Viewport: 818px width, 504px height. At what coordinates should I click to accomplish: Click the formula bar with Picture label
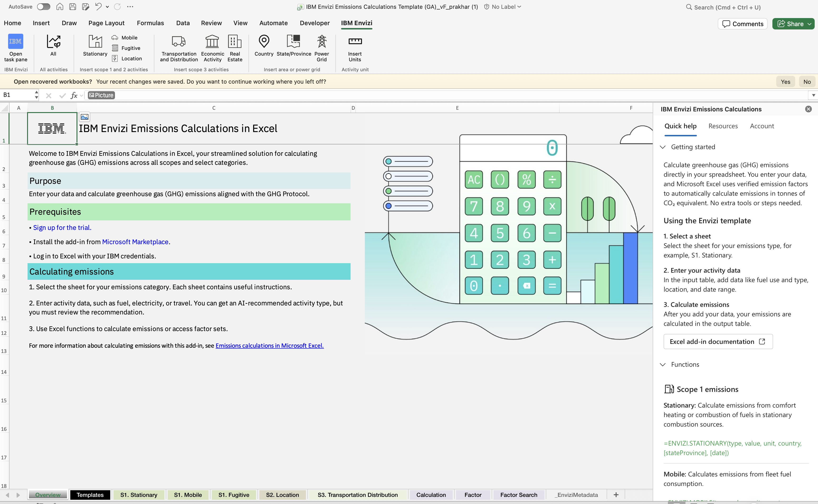[447, 95]
